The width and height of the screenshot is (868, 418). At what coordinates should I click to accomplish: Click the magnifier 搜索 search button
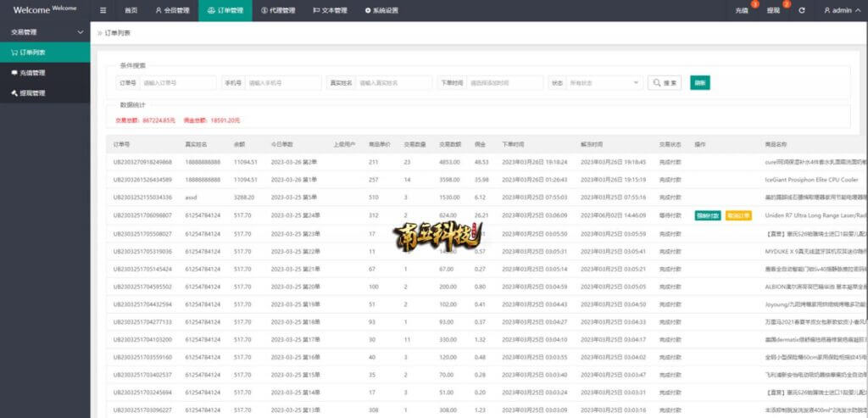click(x=665, y=83)
